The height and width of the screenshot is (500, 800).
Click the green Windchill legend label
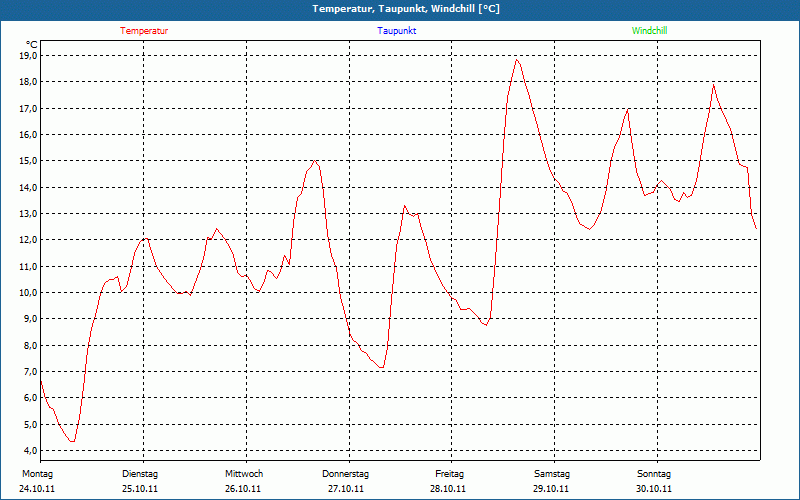649,31
